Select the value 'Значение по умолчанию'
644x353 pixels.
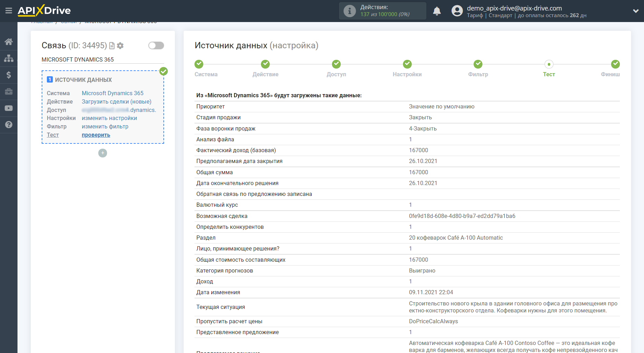[441, 106]
